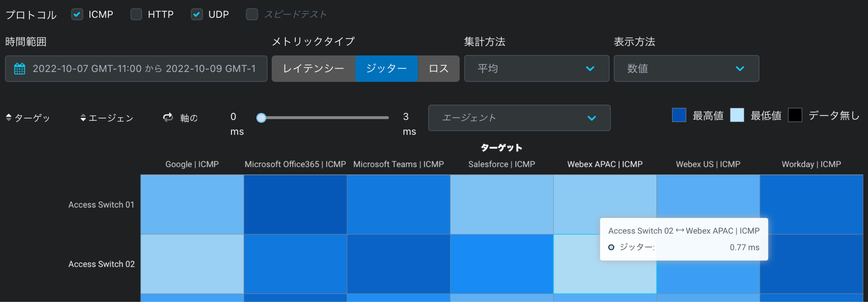Click the Workday | ICMP column header

pyautogui.click(x=811, y=164)
